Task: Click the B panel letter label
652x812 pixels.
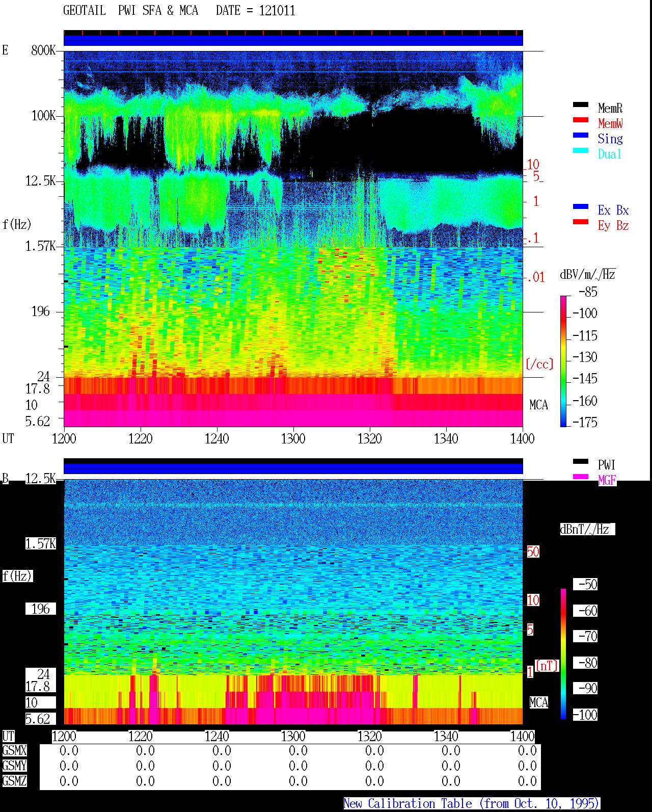Action: (x=6, y=478)
